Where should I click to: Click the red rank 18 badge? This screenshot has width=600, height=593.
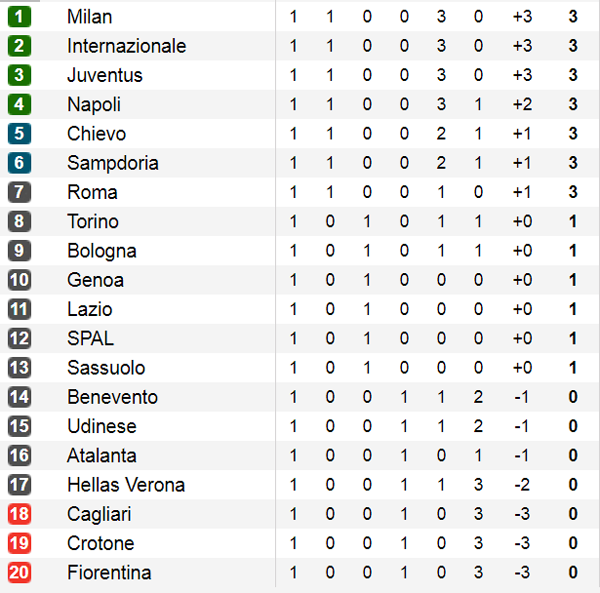point(19,514)
